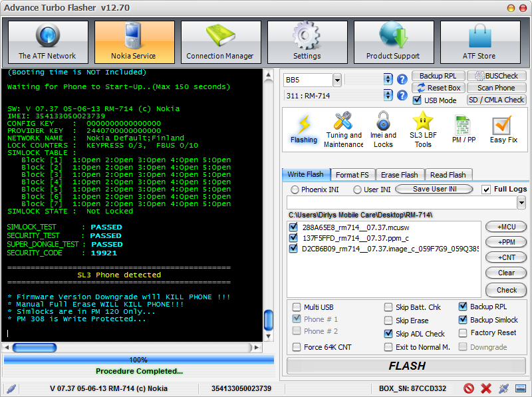Click the red X icon in status bar
532x397 pixels.
pyautogui.click(x=486, y=388)
